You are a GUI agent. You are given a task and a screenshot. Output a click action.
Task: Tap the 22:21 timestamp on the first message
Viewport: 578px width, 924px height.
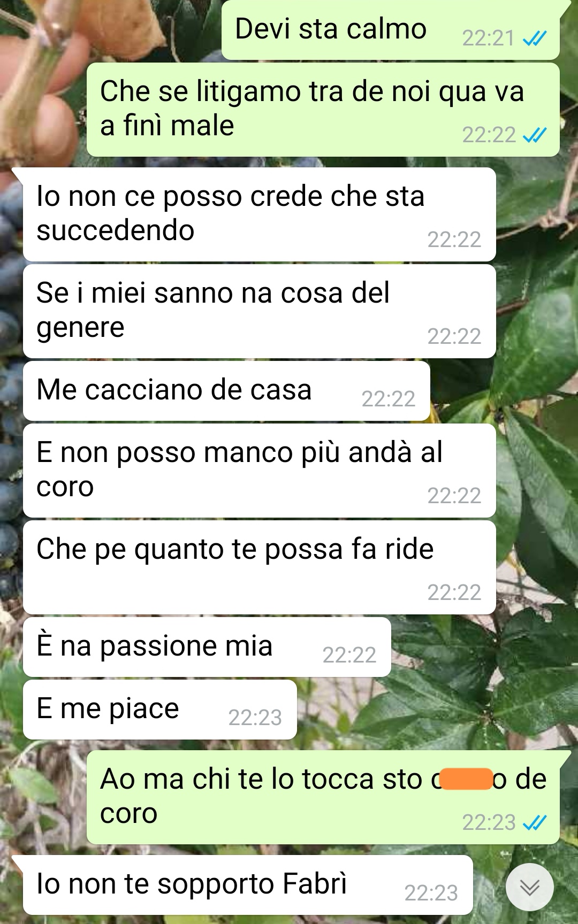click(x=488, y=38)
